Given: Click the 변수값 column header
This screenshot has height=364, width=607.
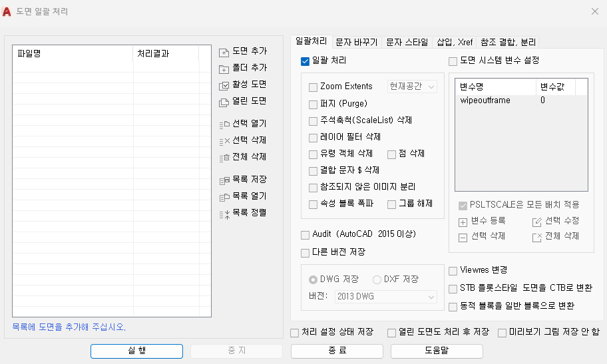Looking at the screenshot, I should tap(556, 87).
